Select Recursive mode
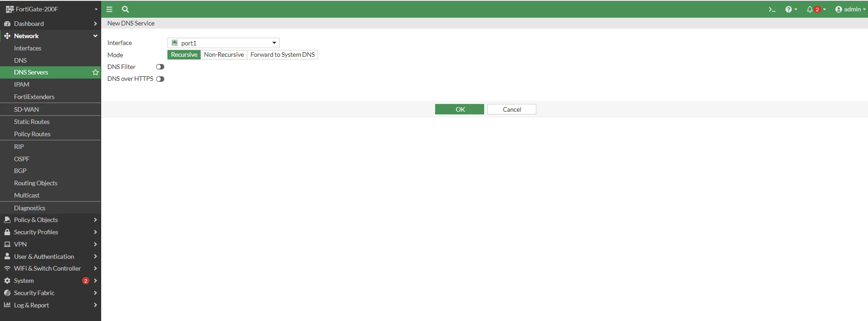Screen dimensions: 868x321 click(x=184, y=54)
